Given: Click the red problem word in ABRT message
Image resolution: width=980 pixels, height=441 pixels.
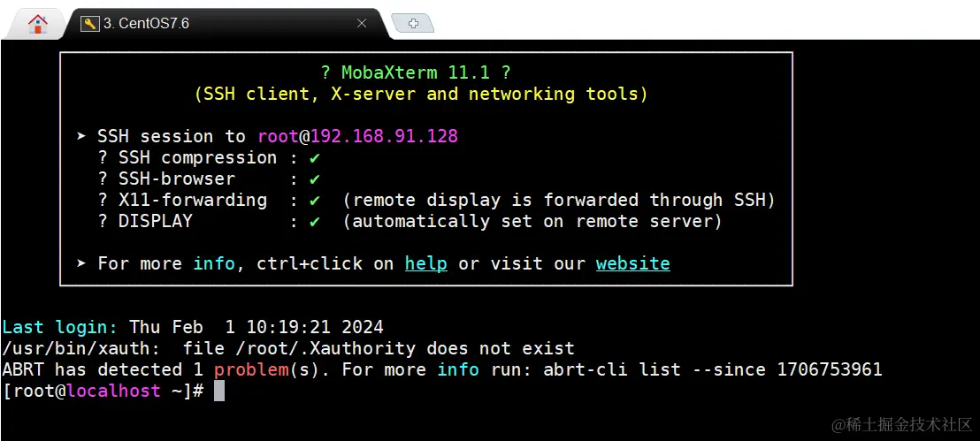Looking at the screenshot, I should (251, 369).
